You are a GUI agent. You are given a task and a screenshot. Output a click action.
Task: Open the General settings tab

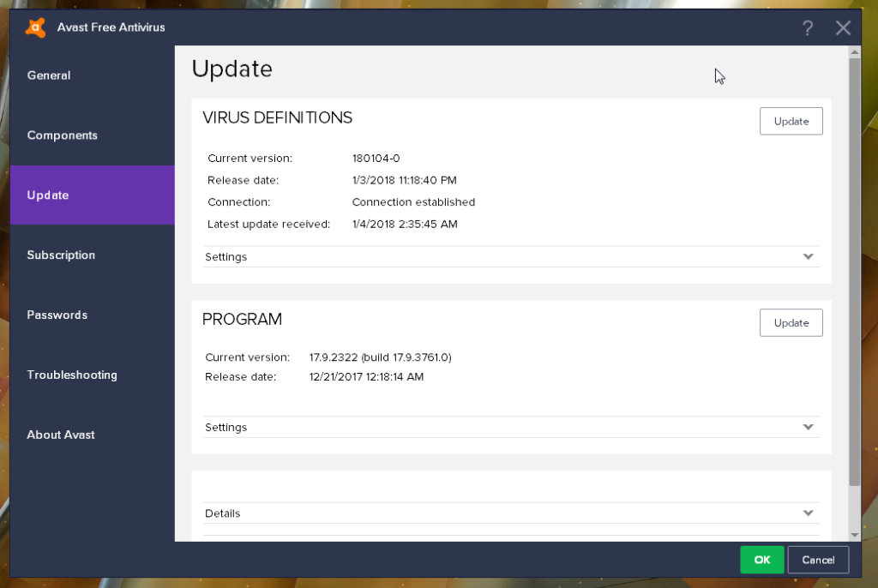[x=93, y=75]
